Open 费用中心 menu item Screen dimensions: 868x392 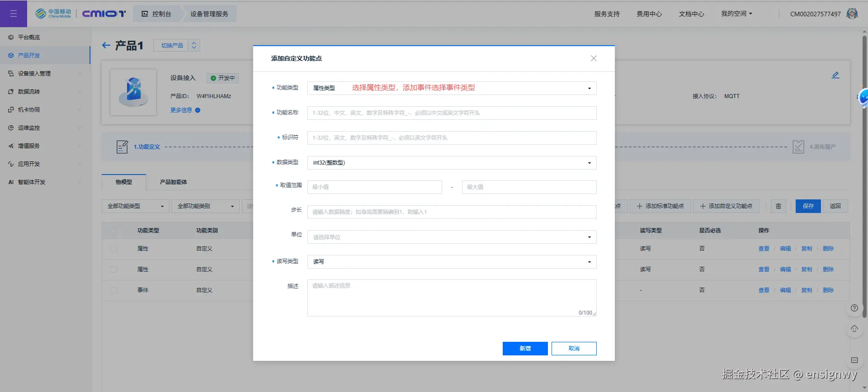649,14
